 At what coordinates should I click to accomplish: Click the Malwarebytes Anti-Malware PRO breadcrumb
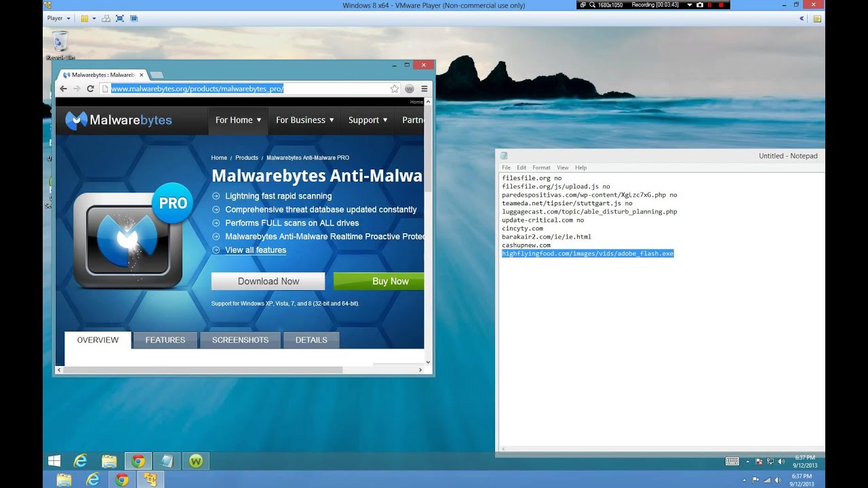[x=308, y=158]
